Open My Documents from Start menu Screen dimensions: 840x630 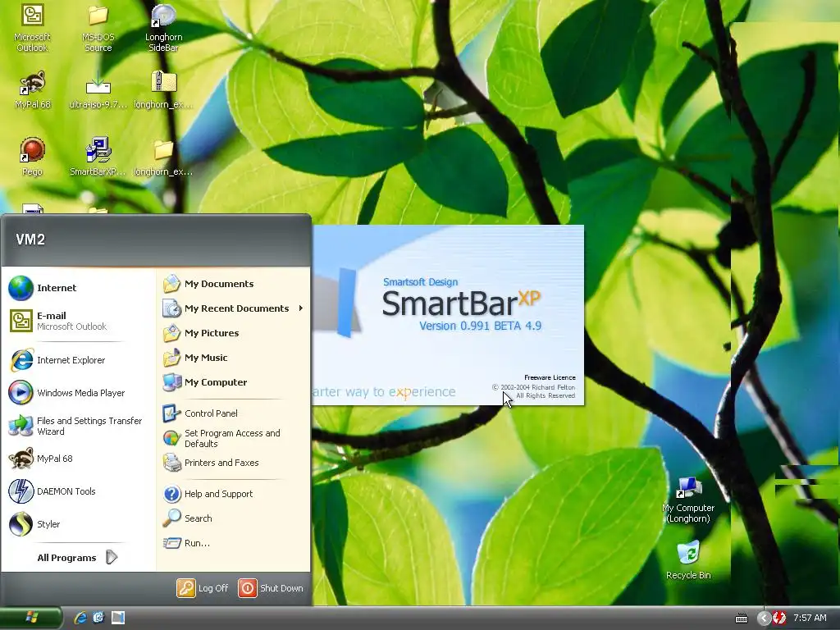(x=233, y=283)
